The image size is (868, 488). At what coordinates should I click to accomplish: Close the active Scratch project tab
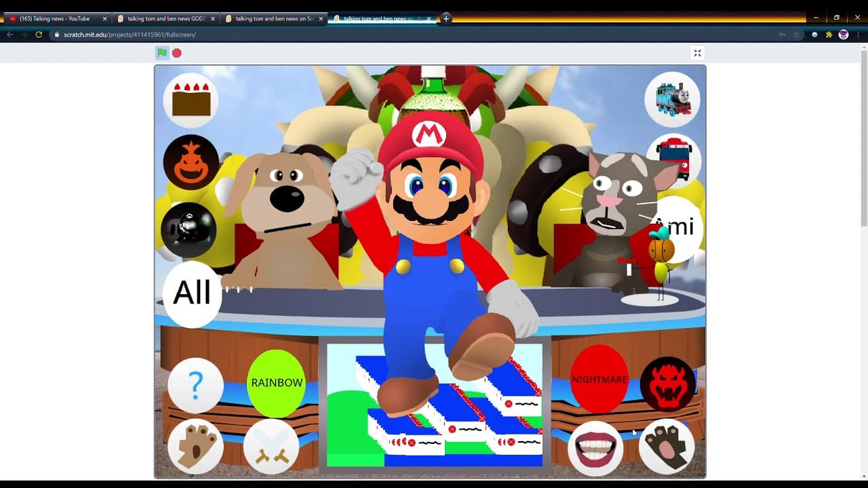point(429,19)
